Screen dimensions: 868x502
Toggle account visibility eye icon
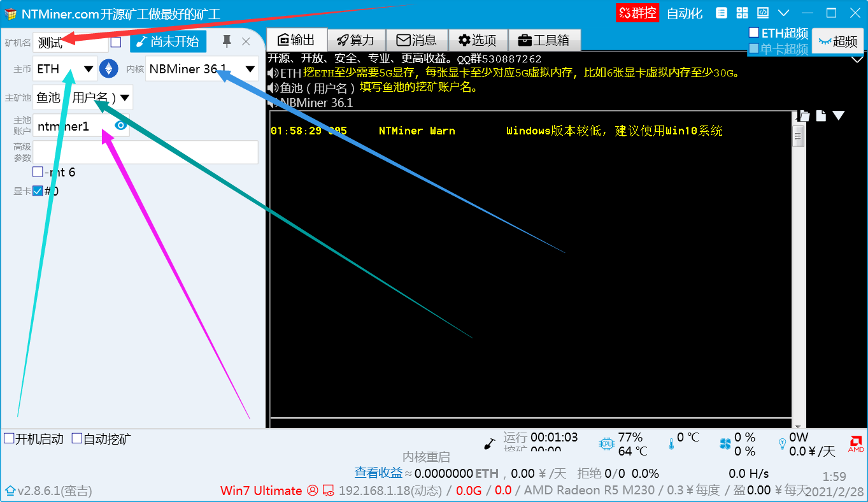pyautogui.click(x=120, y=126)
